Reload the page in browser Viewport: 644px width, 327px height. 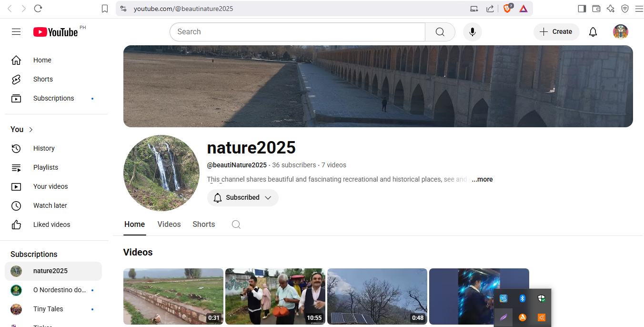tap(38, 9)
